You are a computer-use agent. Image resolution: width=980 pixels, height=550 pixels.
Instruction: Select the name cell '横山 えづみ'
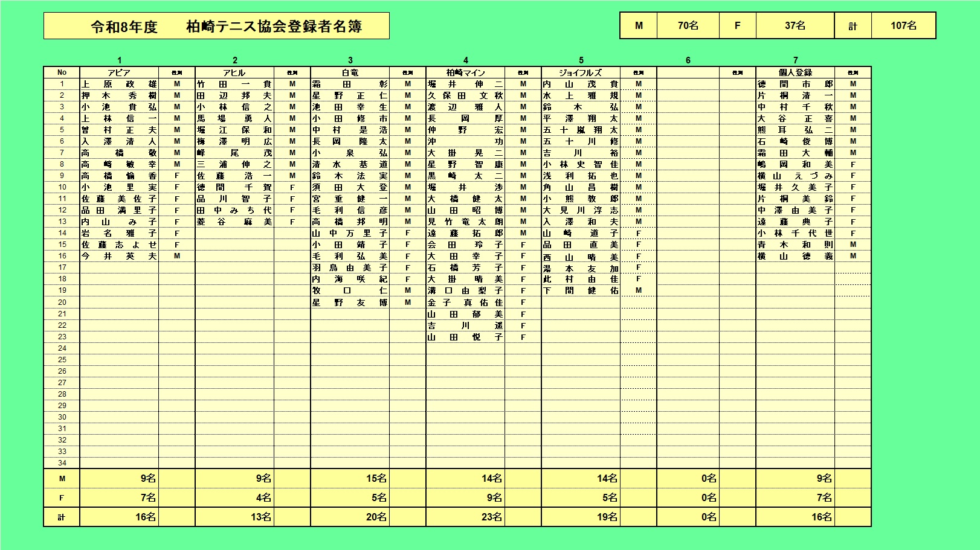tap(795, 176)
